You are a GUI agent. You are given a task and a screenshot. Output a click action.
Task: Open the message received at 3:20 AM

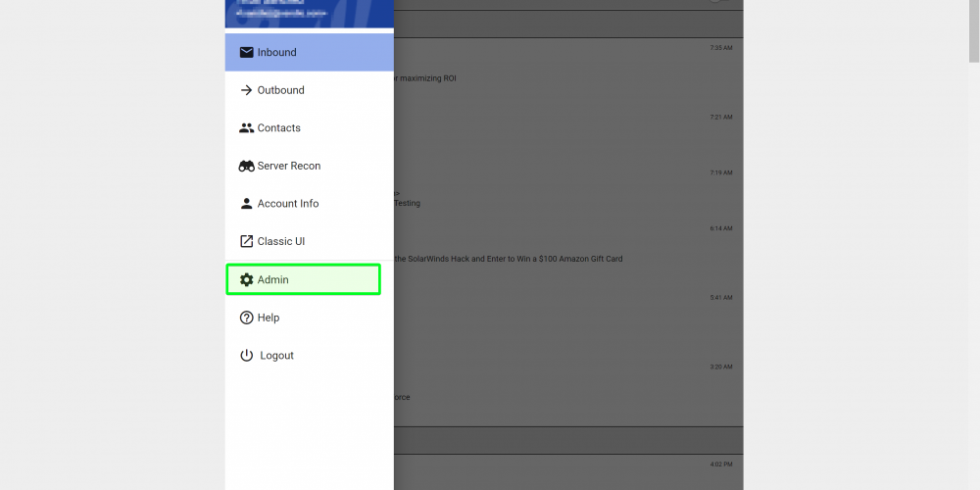[x=568, y=392]
